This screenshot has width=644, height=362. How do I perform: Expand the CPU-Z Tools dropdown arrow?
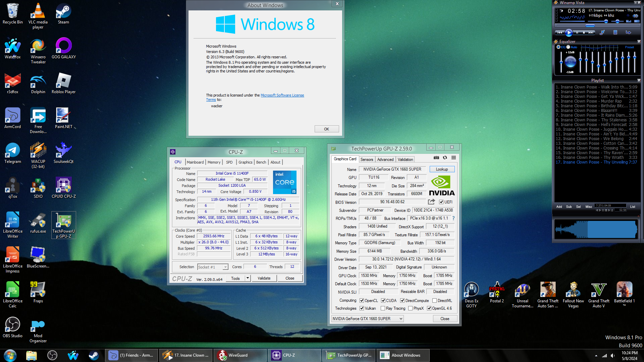pos(248,278)
